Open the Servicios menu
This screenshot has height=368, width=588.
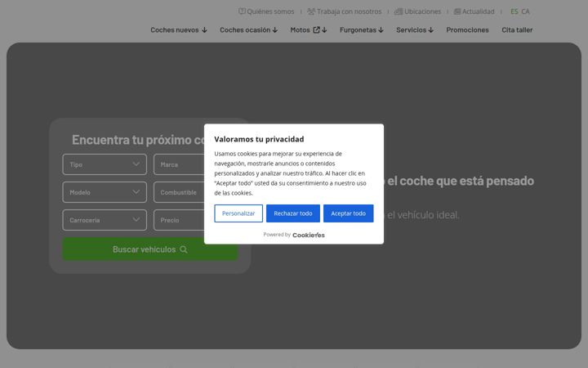415,29
